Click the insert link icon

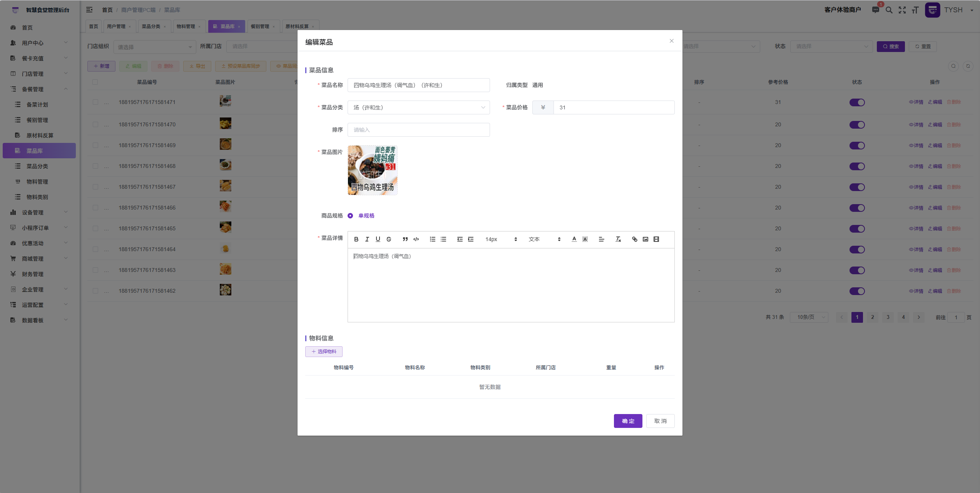click(634, 239)
